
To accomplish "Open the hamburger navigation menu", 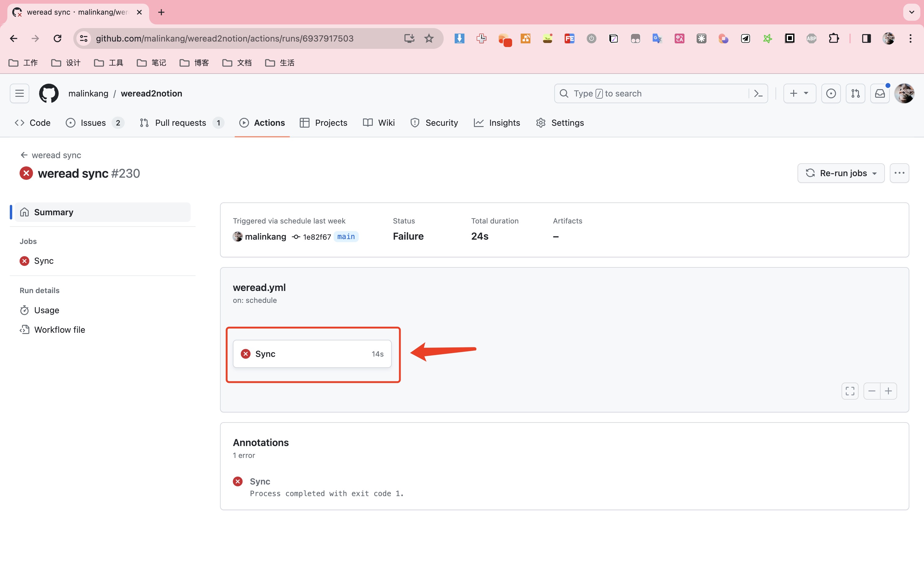I will 20,93.
